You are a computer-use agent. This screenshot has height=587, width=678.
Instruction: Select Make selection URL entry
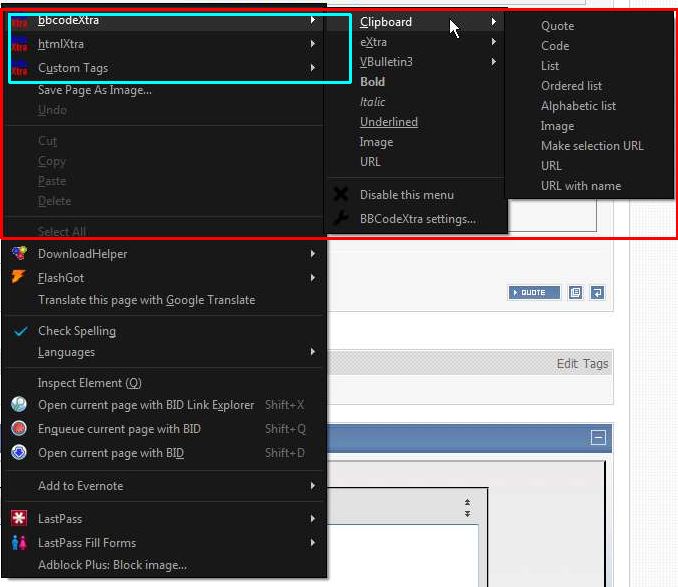coord(592,146)
